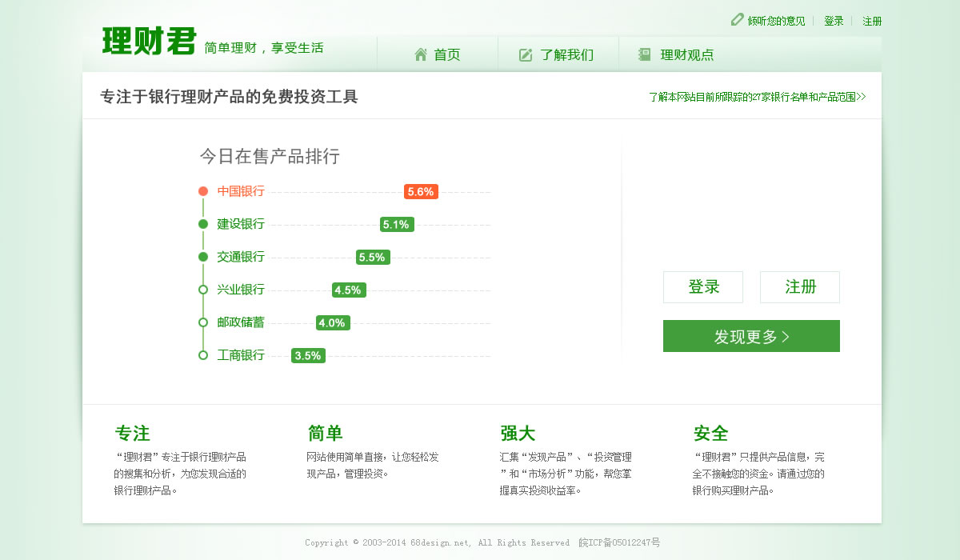The image size is (960, 560).
Task: Click the 皖ICP备05012247号 footer text
Action: 619,542
